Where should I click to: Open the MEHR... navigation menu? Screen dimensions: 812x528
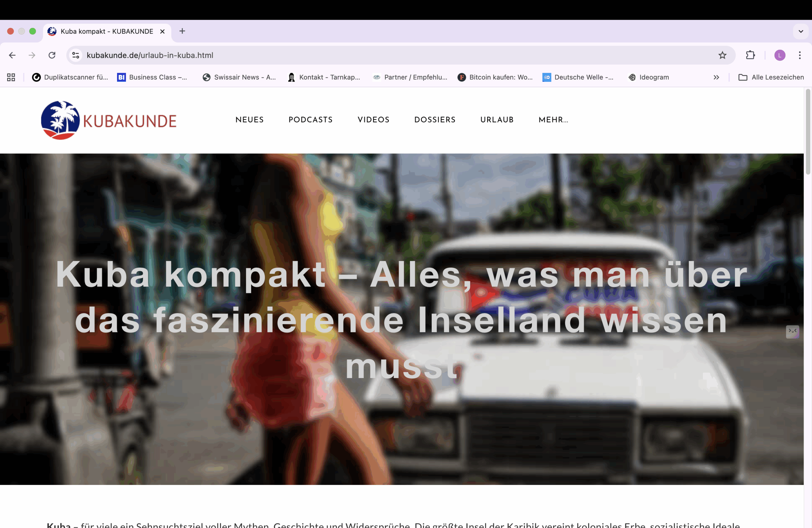point(553,120)
